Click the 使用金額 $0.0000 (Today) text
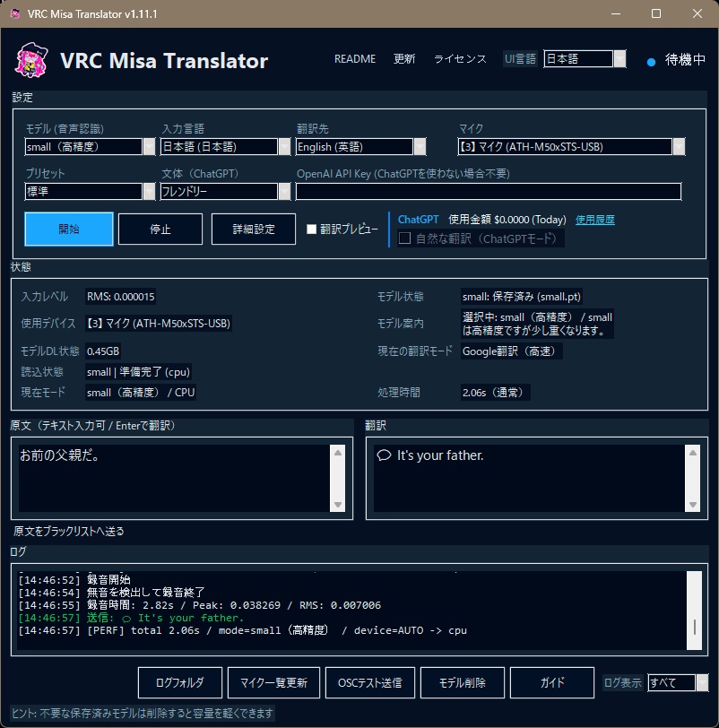 tap(507, 220)
